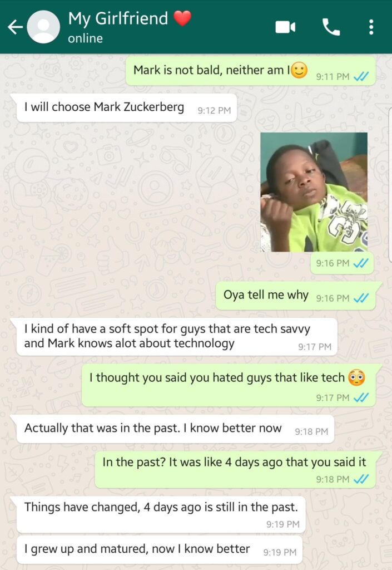Tap the My Girlfriend contact name
392x570 pixels.
click(118, 18)
